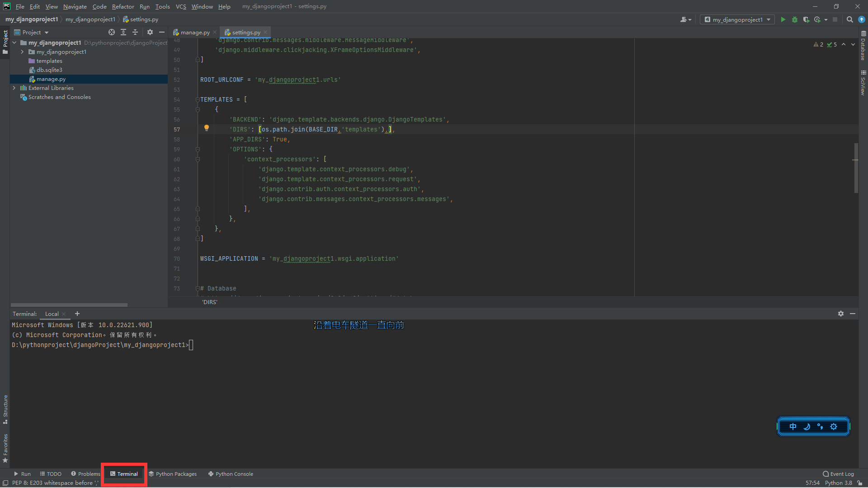Toggle Chinese input mode on IME bar
868x488 pixels.
793,427
